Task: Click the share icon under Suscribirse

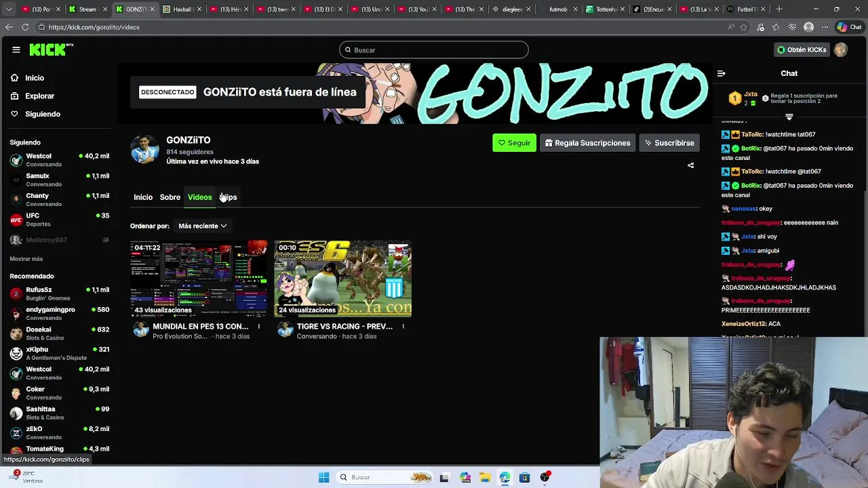Action: pyautogui.click(x=691, y=165)
